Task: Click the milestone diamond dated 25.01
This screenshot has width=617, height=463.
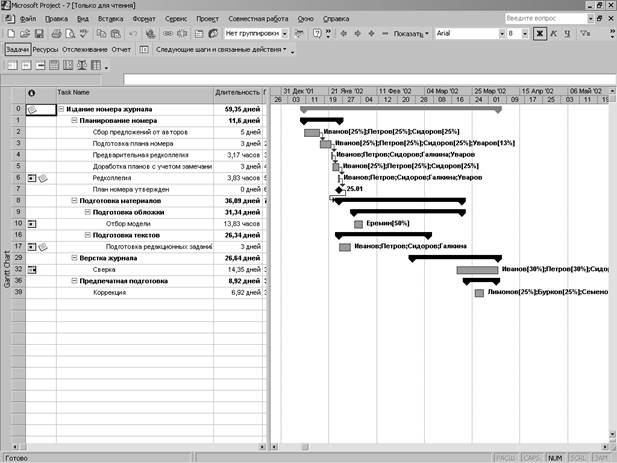Action: (x=339, y=190)
